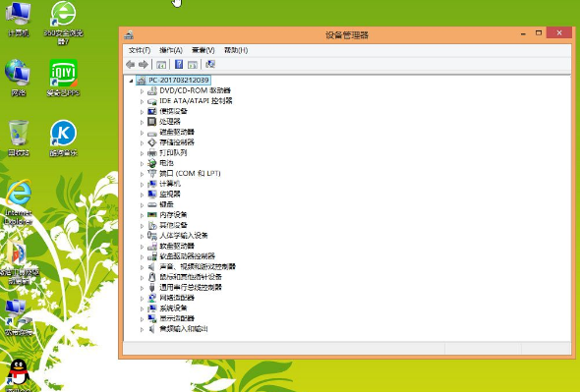This screenshot has height=392, width=580.
Task: Click the memory card icon beside 内存设备
Action: coord(151,214)
